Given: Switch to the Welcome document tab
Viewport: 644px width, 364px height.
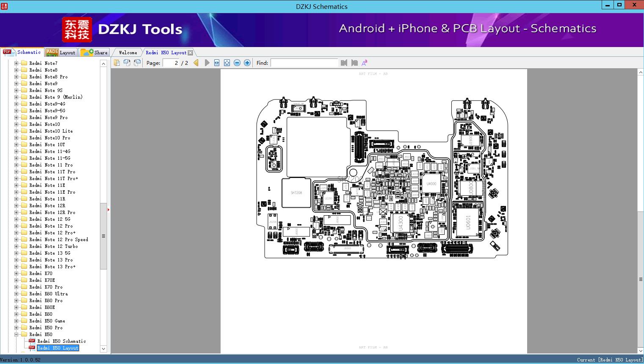Looking at the screenshot, I should pyautogui.click(x=128, y=53).
